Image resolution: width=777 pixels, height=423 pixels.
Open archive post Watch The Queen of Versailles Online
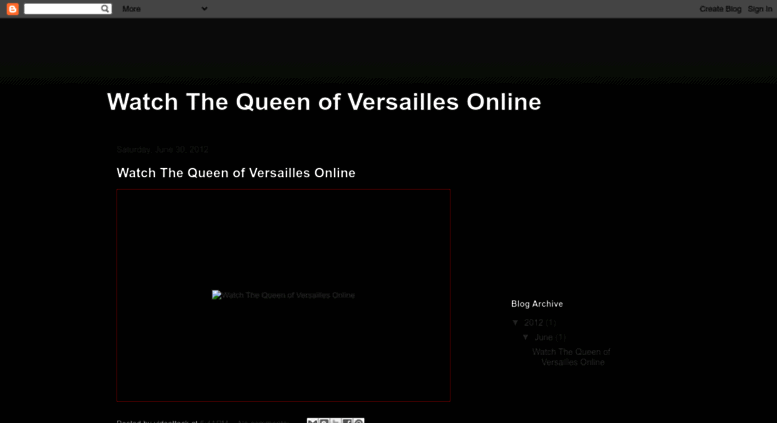click(571, 357)
